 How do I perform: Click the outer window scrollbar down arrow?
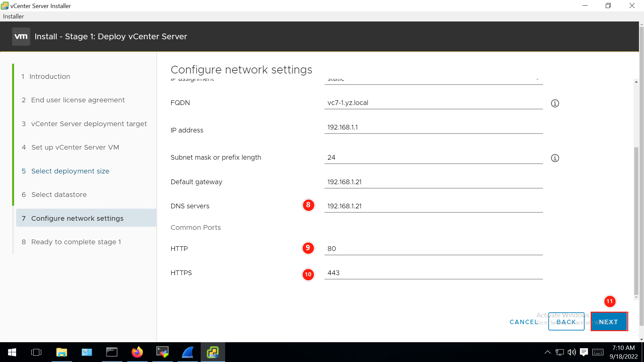pyautogui.click(x=641, y=339)
